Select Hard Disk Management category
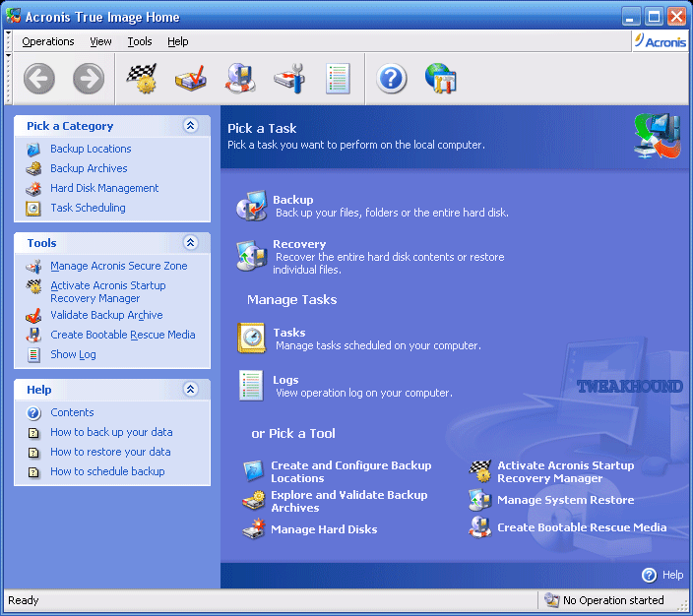693x616 pixels. (104, 188)
